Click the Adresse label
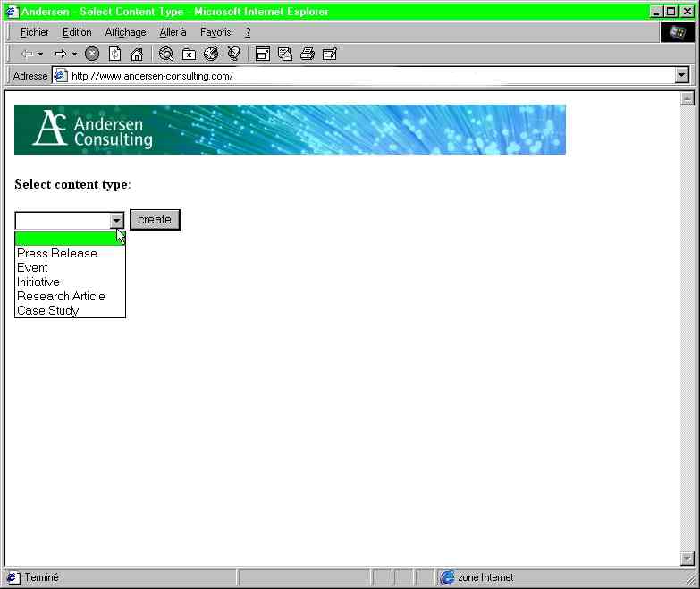 [30, 75]
